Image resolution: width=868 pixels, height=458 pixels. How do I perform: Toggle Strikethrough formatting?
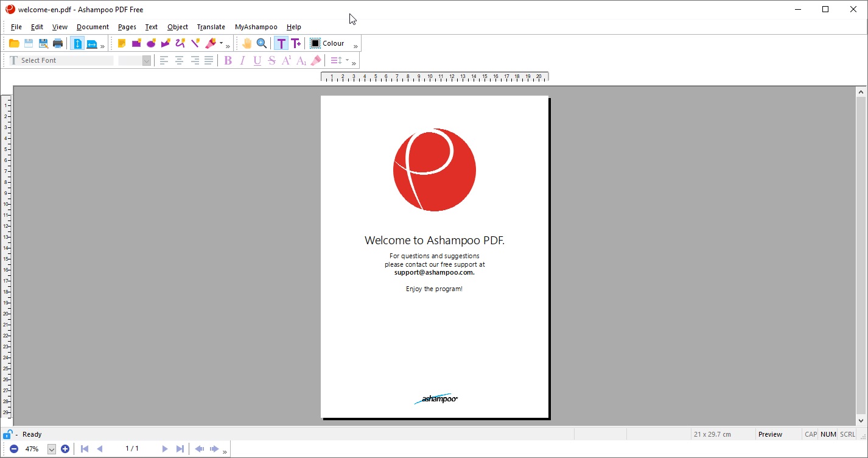click(272, 60)
